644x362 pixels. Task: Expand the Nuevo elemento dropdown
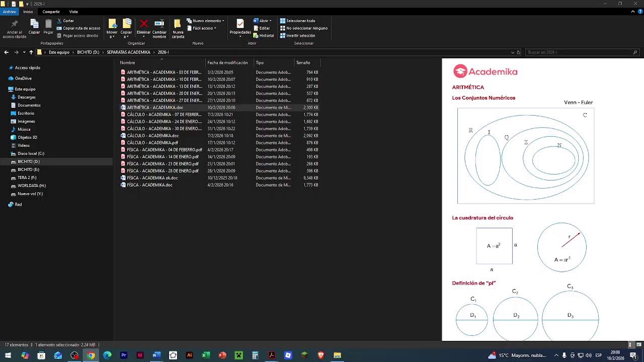click(205, 21)
